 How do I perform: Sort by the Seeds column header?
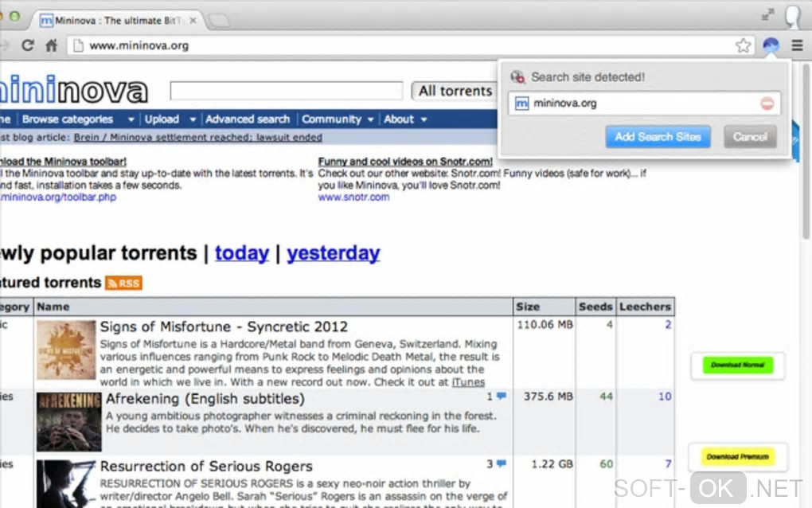(595, 307)
